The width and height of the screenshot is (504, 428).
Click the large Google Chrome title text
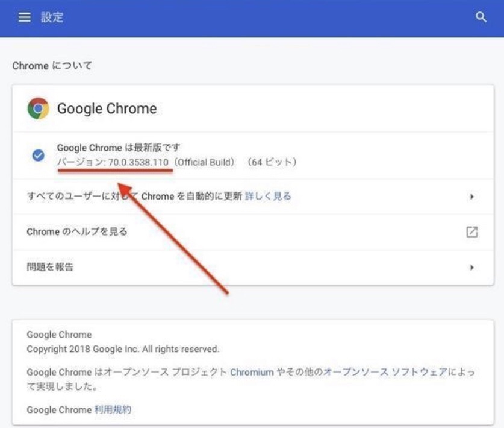pyautogui.click(x=107, y=109)
